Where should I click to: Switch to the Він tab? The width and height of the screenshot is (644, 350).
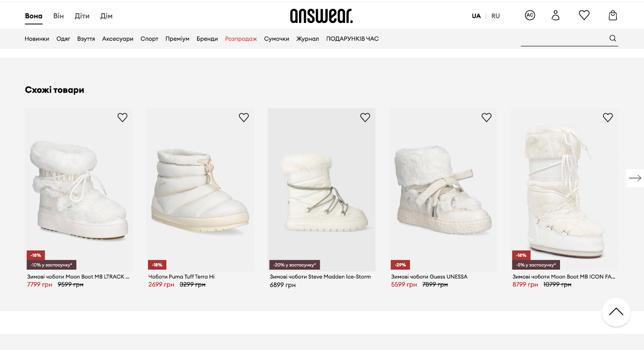[x=58, y=16]
